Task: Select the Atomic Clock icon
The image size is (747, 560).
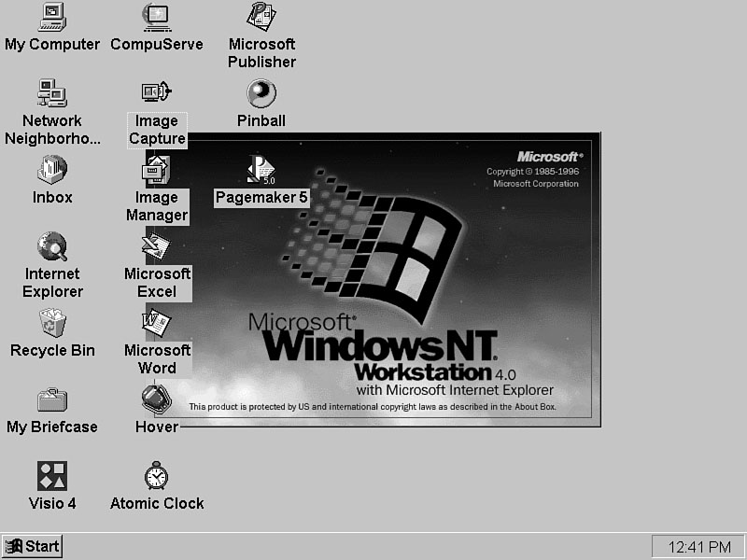Action: click(x=157, y=476)
